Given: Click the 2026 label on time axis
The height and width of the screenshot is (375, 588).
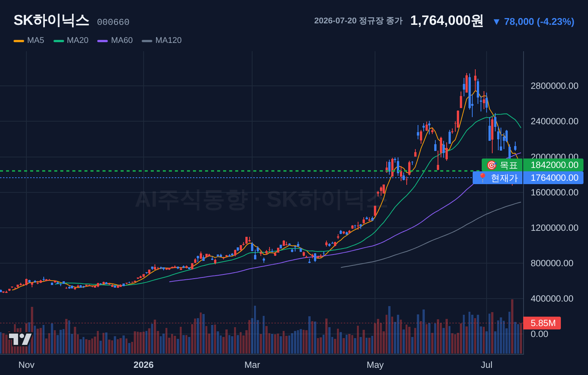Looking at the screenshot, I should (x=144, y=365).
